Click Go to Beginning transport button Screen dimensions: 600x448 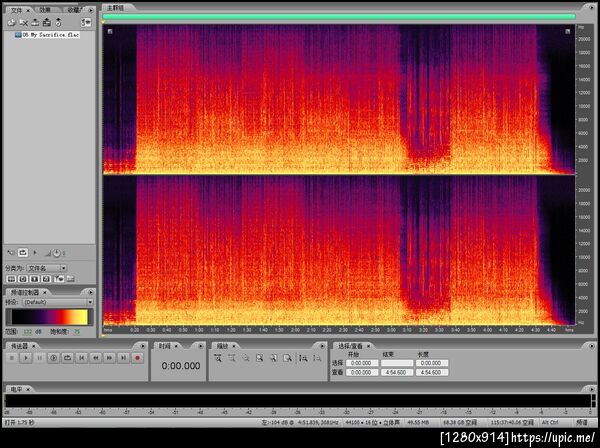tap(82, 358)
